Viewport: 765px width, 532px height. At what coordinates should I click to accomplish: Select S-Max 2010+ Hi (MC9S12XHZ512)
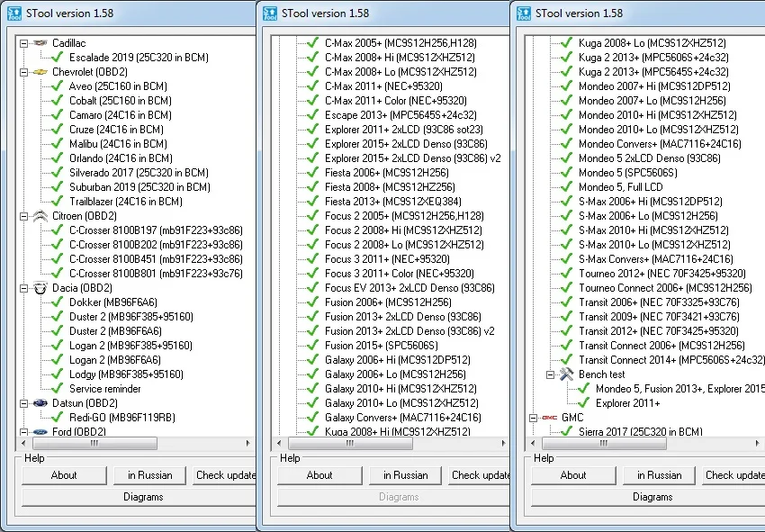(x=653, y=230)
